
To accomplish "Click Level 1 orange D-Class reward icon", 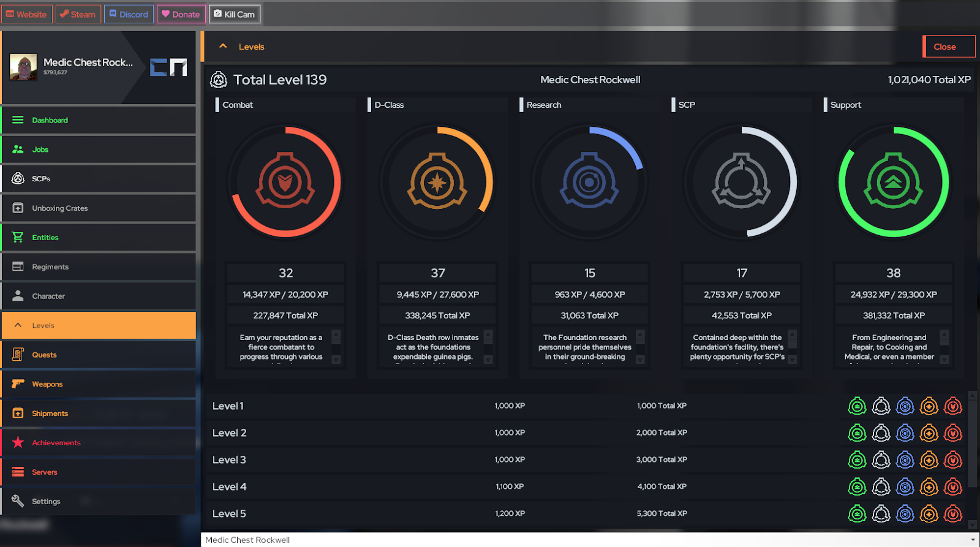I will (x=929, y=406).
